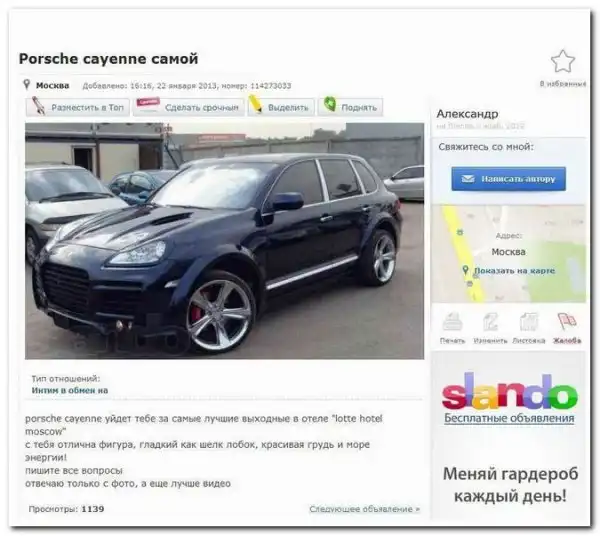Open the Листовка flyer icon
Viewport: 600px width, 536px height.
tap(529, 322)
